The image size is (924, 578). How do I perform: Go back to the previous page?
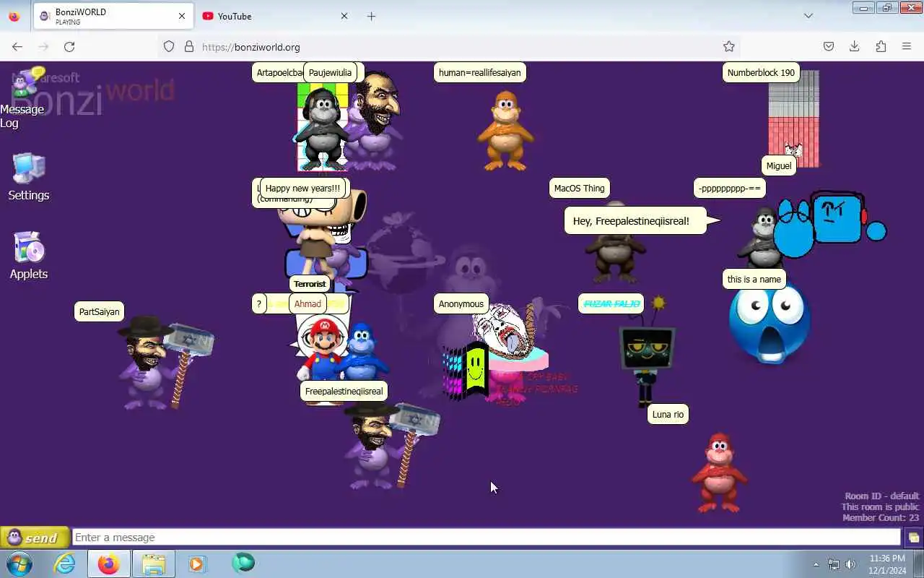point(17,47)
